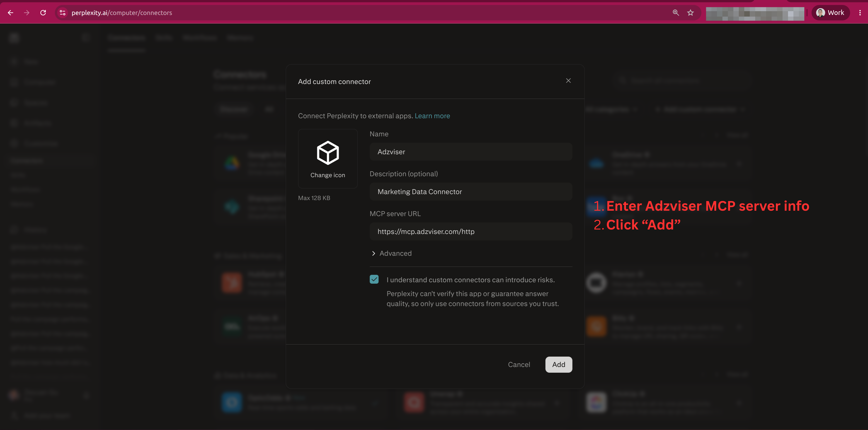This screenshot has height=430, width=868.
Task: Click the "Max 128 KB" text
Action: tap(314, 198)
